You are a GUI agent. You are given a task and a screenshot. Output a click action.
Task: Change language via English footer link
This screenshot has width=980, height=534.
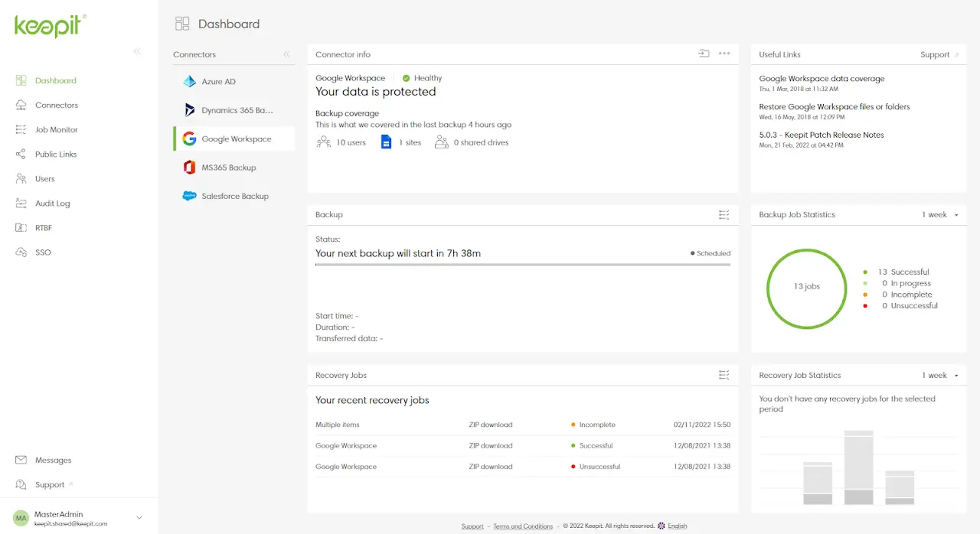tap(678, 526)
